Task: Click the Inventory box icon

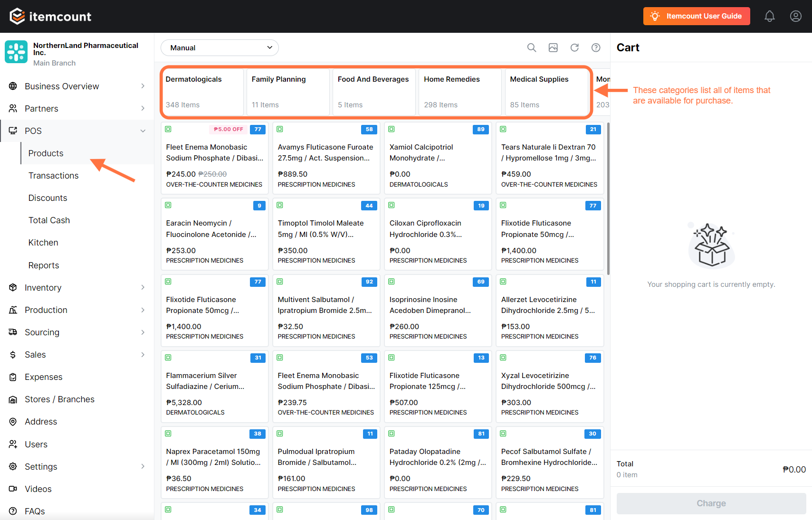Action: (x=13, y=287)
